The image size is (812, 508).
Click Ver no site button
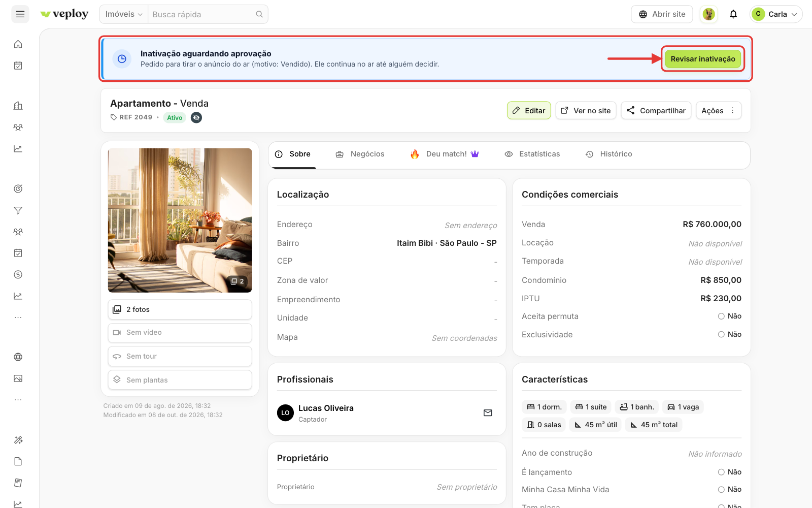[586, 111]
